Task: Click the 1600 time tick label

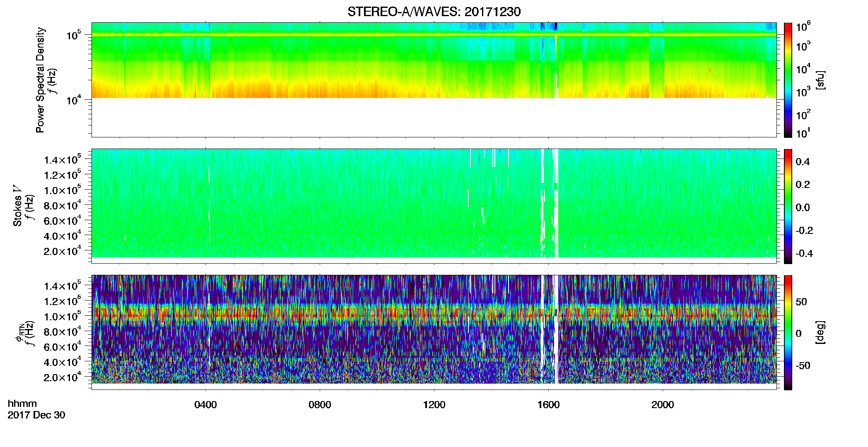Action: click(548, 405)
